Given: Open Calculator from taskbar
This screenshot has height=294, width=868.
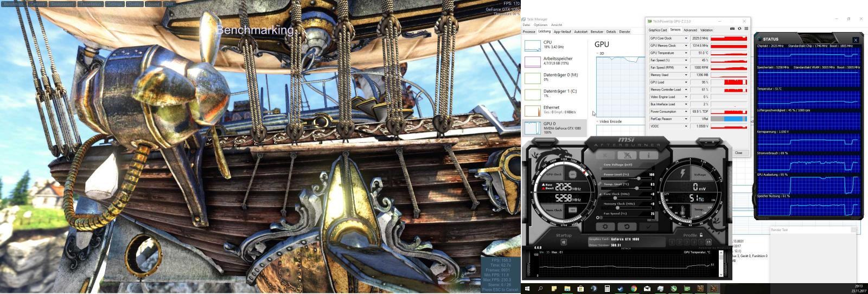Looking at the screenshot, I should (607, 289).
